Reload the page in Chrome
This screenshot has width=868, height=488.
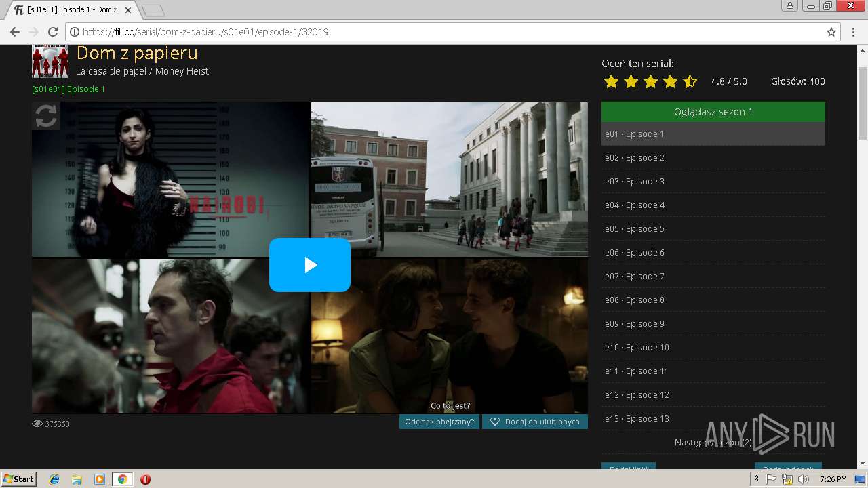point(53,32)
